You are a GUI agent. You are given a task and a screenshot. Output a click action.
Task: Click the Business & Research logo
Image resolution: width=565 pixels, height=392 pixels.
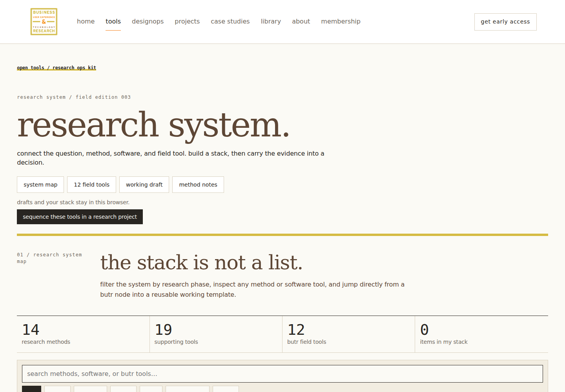[x=44, y=22]
